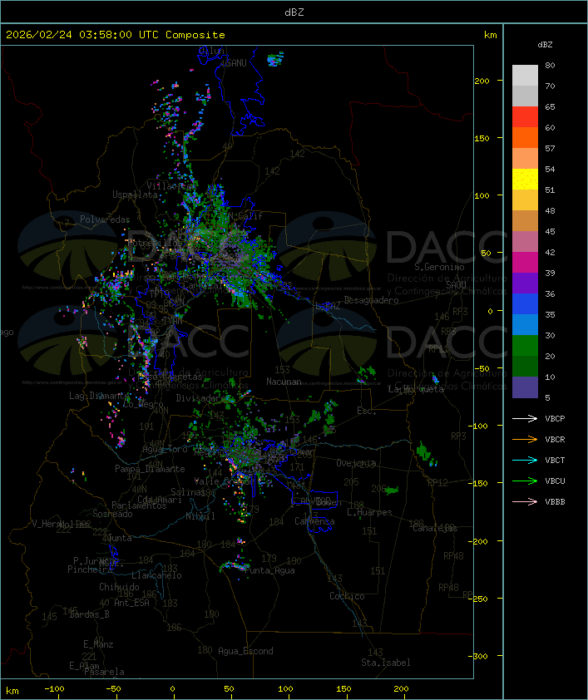588x700 pixels.
Task: Click the Ant_ESA map label
Action: 131,603
